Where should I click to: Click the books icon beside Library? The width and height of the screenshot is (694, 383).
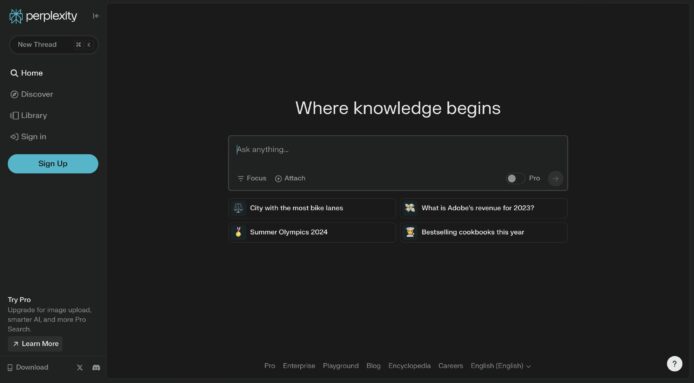(x=14, y=116)
